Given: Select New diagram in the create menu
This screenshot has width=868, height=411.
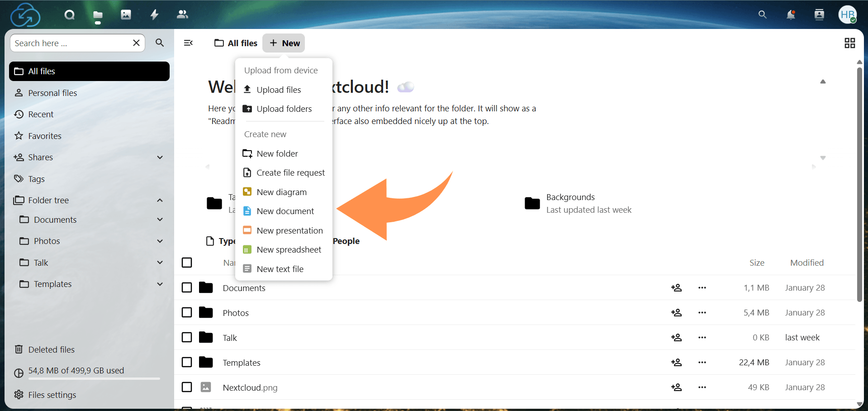Looking at the screenshot, I should (x=281, y=192).
